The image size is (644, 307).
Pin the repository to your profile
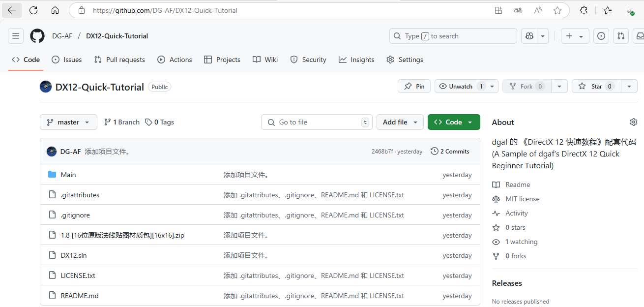414,86
